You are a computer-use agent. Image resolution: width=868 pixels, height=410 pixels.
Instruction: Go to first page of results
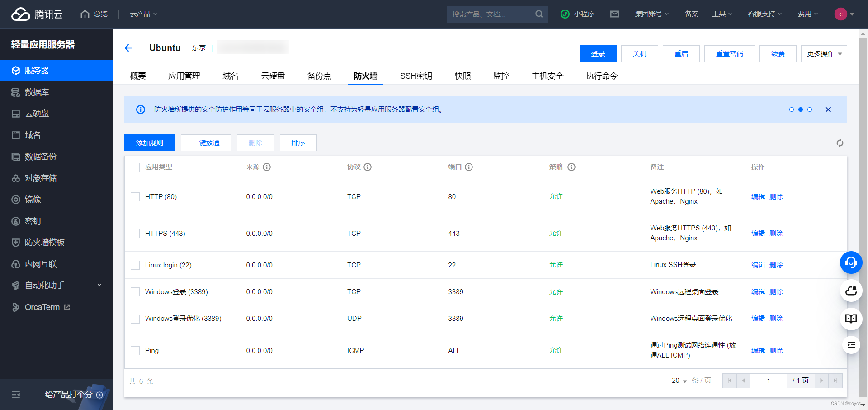[729, 381]
